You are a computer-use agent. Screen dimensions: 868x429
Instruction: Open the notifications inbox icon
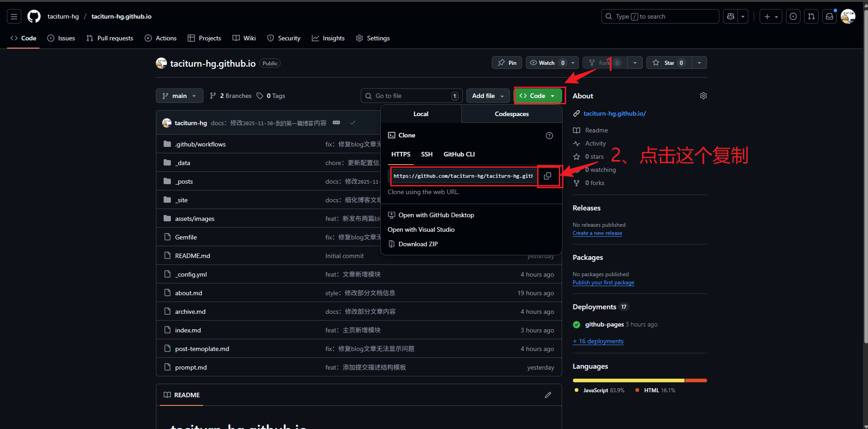coord(829,16)
